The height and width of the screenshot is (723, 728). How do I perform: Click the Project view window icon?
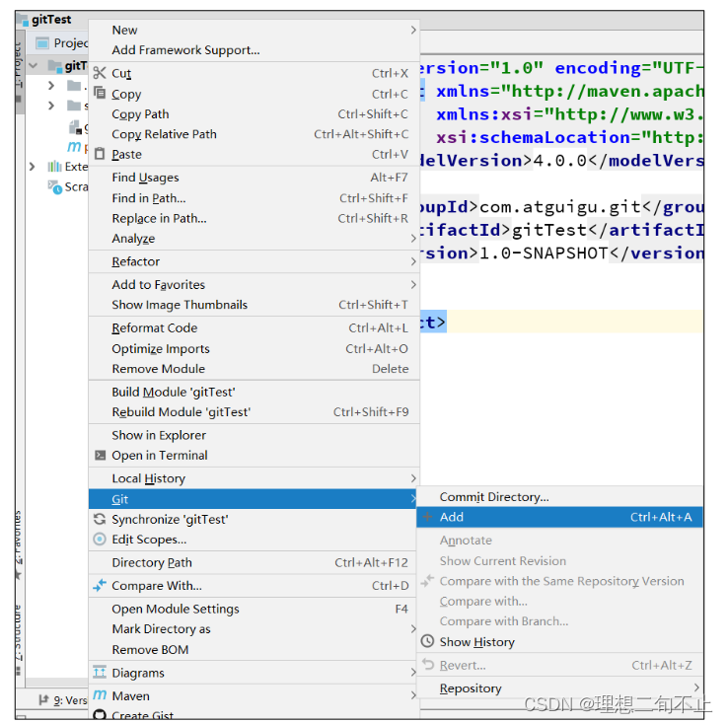click(42, 43)
